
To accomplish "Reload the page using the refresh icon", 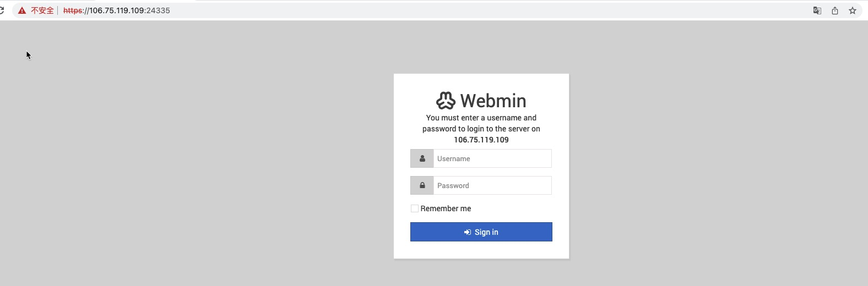I will [2, 10].
